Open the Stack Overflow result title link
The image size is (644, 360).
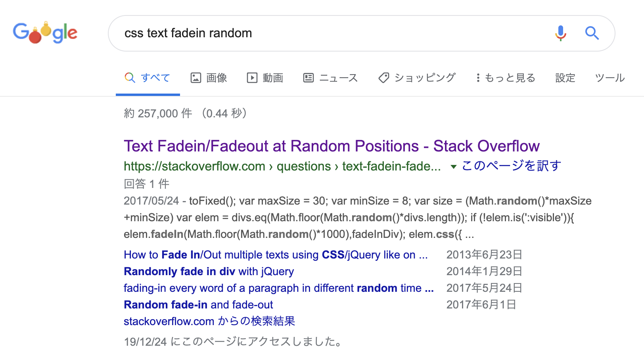[332, 146]
